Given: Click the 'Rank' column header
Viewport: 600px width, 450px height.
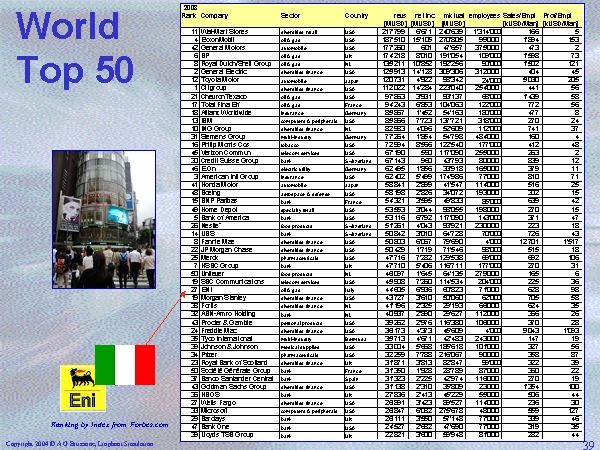Looking at the screenshot, I should tap(189, 16).
